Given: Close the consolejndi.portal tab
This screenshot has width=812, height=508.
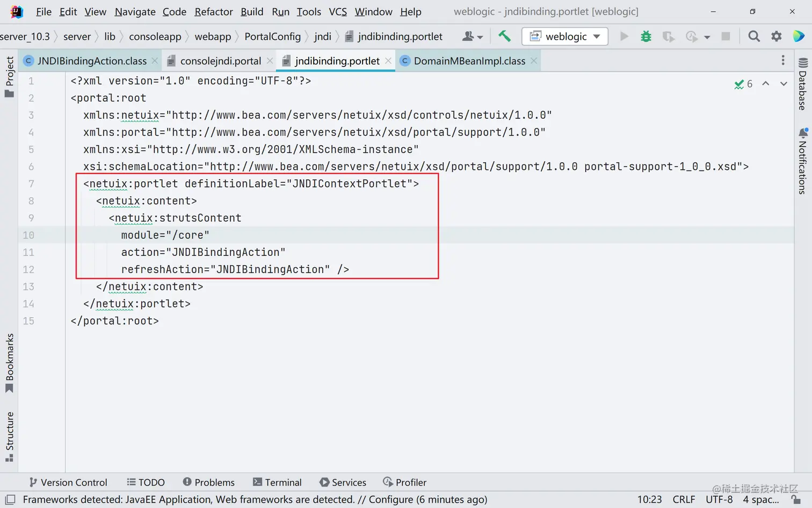Looking at the screenshot, I should [270, 61].
